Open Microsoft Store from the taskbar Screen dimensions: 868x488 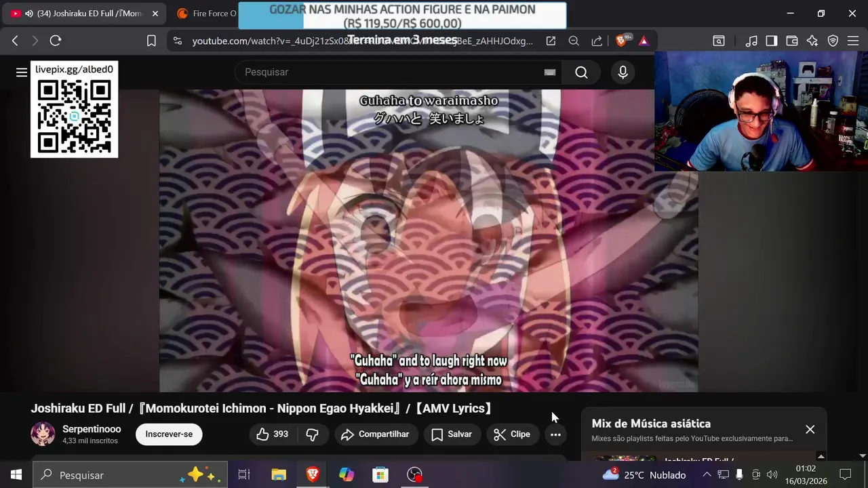(x=380, y=474)
